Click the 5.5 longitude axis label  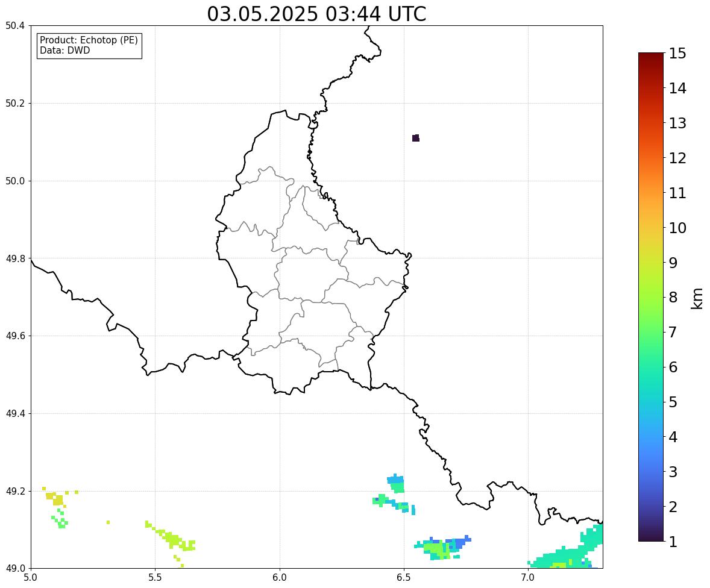[155, 578]
